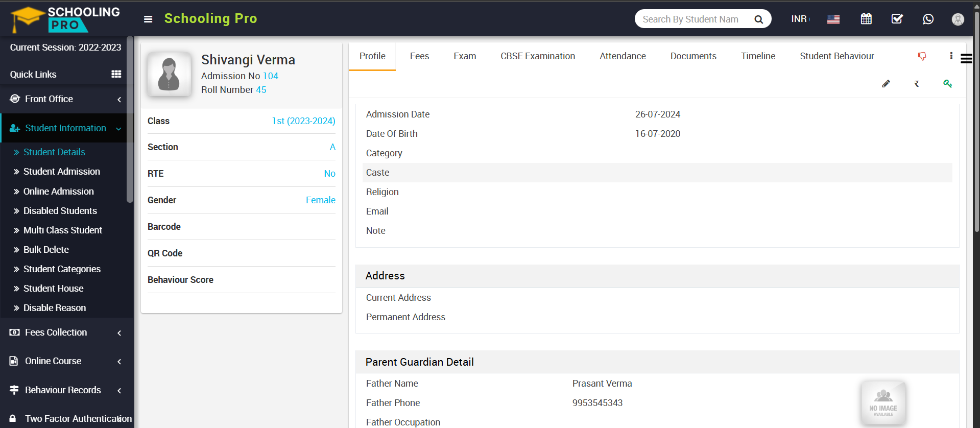Click the rupee add fees icon
The width and height of the screenshot is (980, 428).
click(x=917, y=84)
